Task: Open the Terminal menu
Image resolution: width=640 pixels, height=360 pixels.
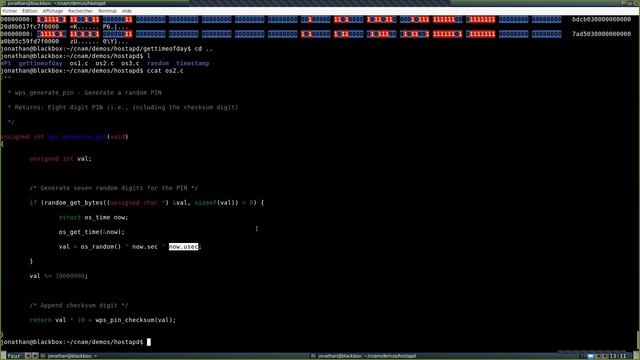Action: point(107,11)
